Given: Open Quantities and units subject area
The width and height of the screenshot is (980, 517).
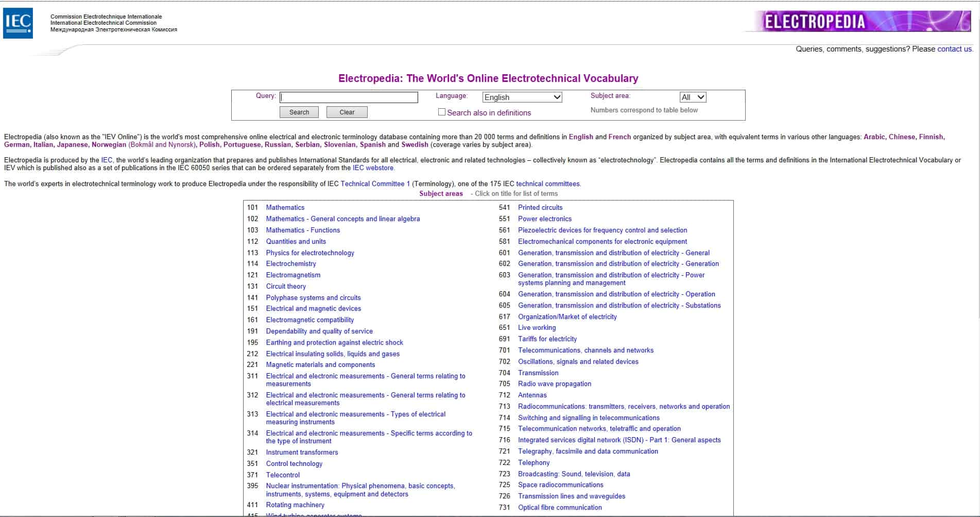Looking at the screenshot, I should click(296, 241).
